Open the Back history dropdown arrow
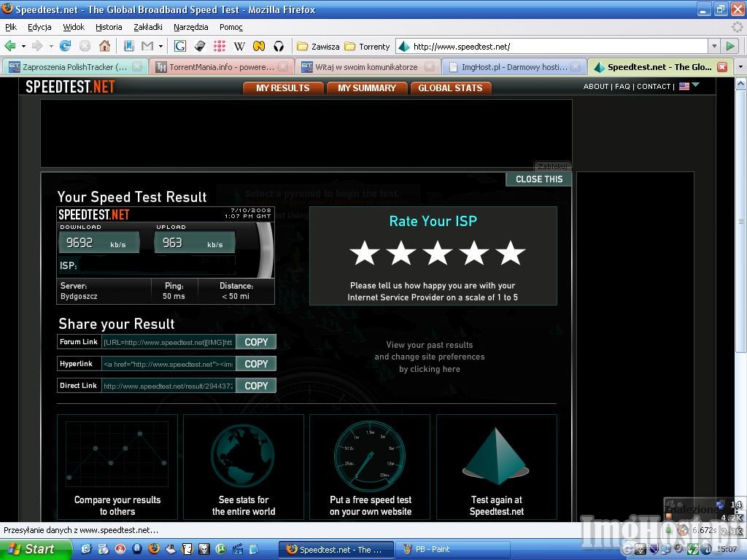 (x=23, y=46)
